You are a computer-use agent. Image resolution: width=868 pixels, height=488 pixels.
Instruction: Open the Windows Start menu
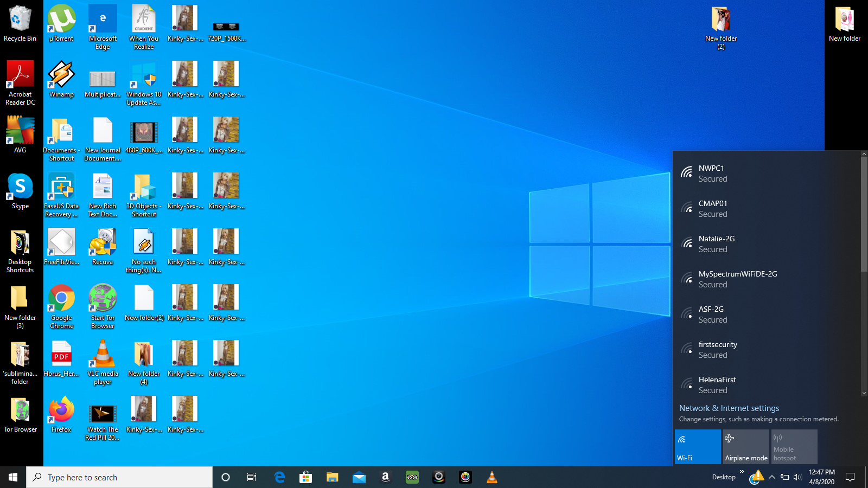[x=13, y=477]
